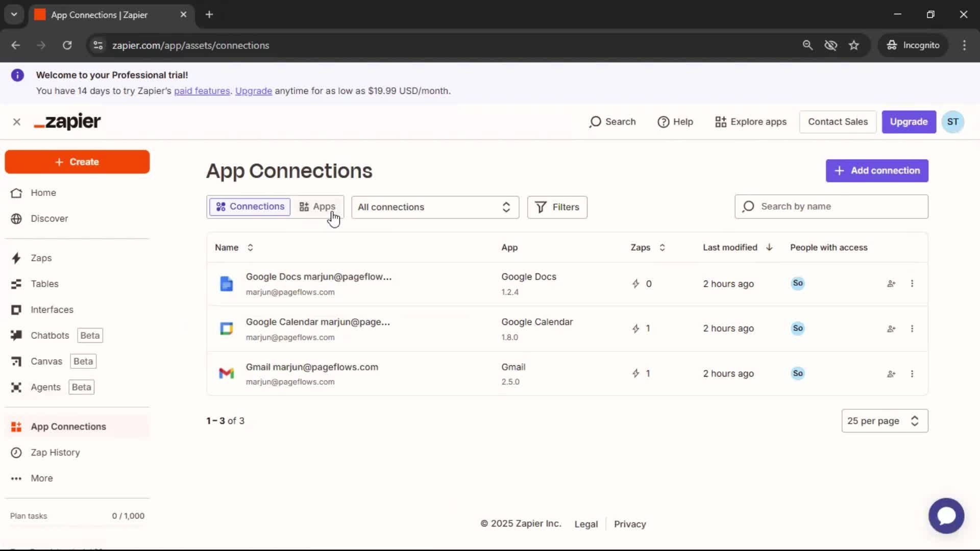Switch to the Connections view tab
The image size is (980, 551).
coord(250,207)
